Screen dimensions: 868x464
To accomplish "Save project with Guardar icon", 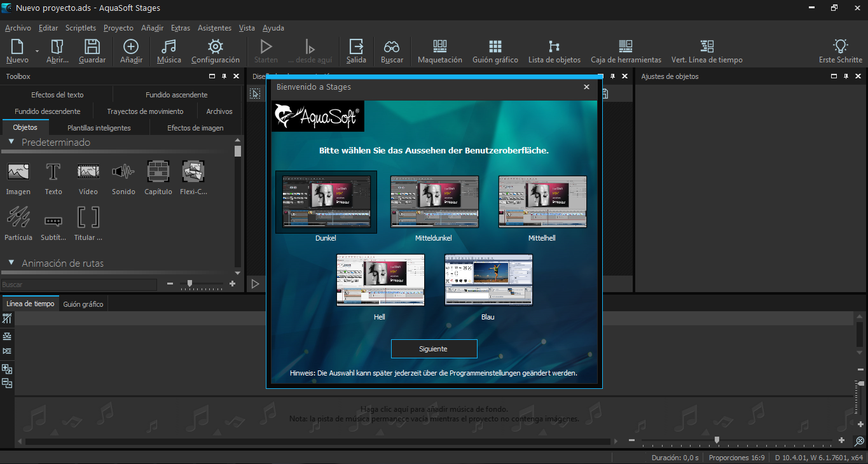I will click(x=92, y=46).
